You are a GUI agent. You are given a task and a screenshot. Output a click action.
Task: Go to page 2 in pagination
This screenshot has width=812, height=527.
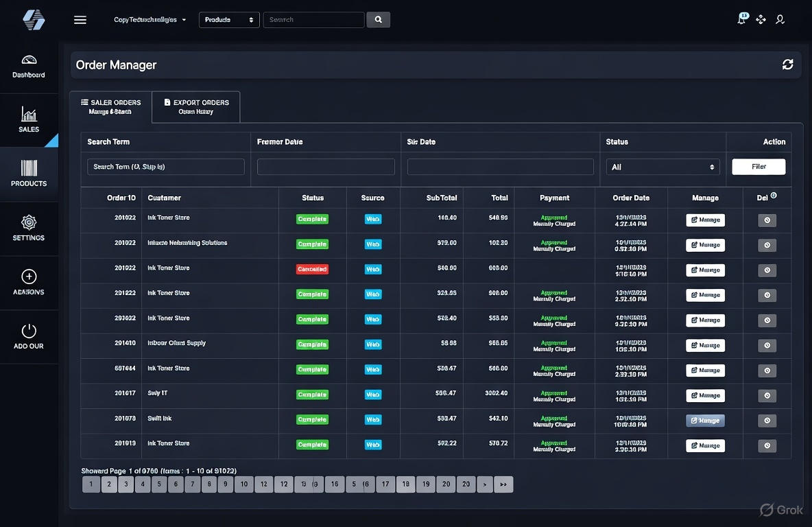click(x=109, y=484)
